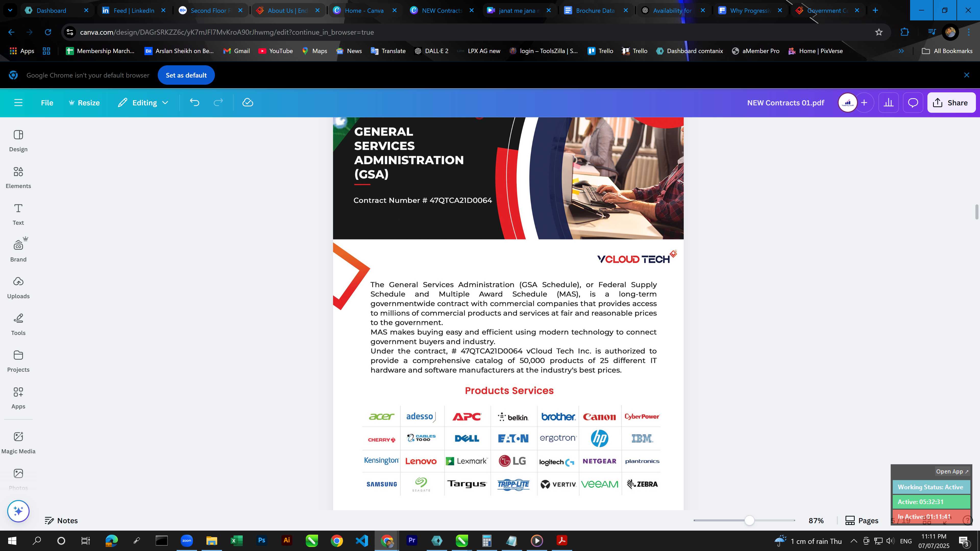Open the Design panel in sidebar
This screenshot has height=551, width=980.
coord(18,141)
